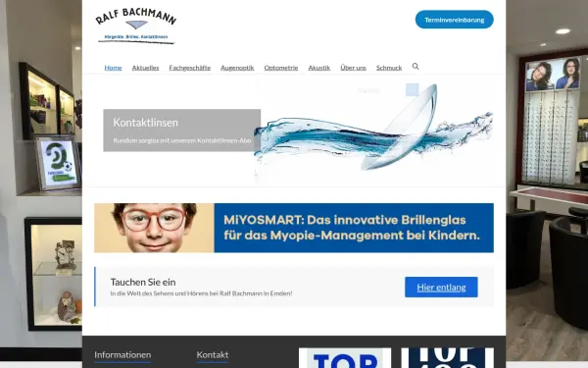Click the Tauchen Sie ein heading
This screenshot has width=588, height=368.
click(x=143, y=282)
